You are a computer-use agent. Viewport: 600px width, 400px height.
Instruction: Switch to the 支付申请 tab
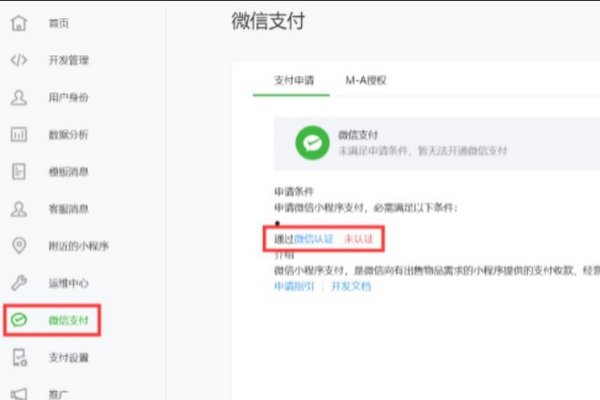(294, 80)
